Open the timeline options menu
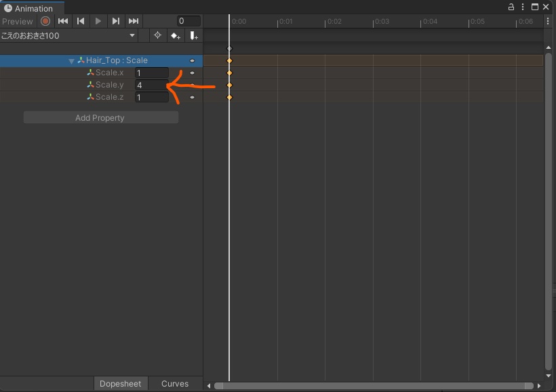 548,21
